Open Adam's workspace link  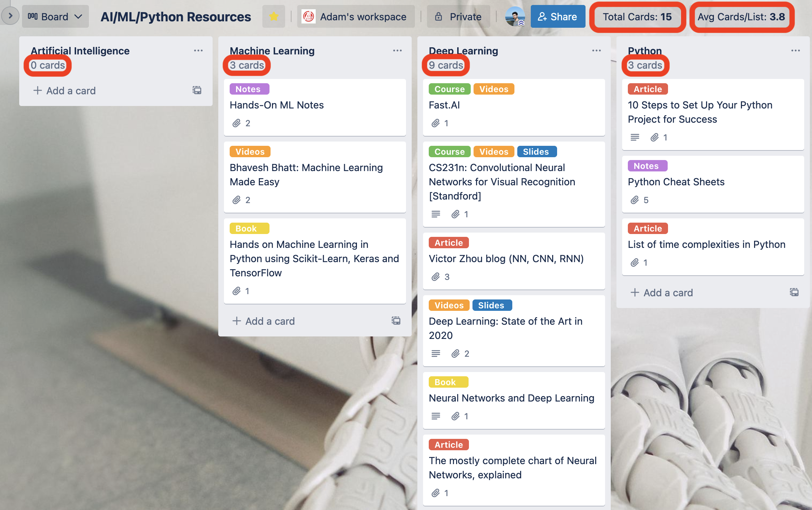click(356, 17)
